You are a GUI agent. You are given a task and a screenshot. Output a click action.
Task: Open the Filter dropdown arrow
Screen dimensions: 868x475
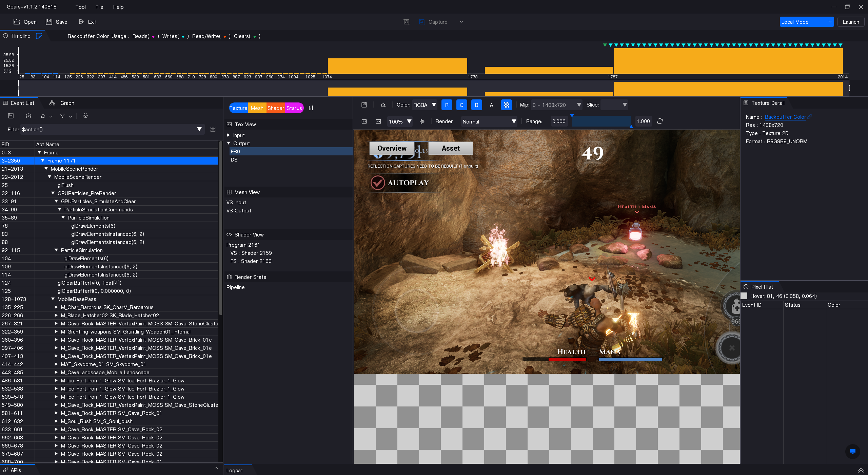tap(199, 129)
